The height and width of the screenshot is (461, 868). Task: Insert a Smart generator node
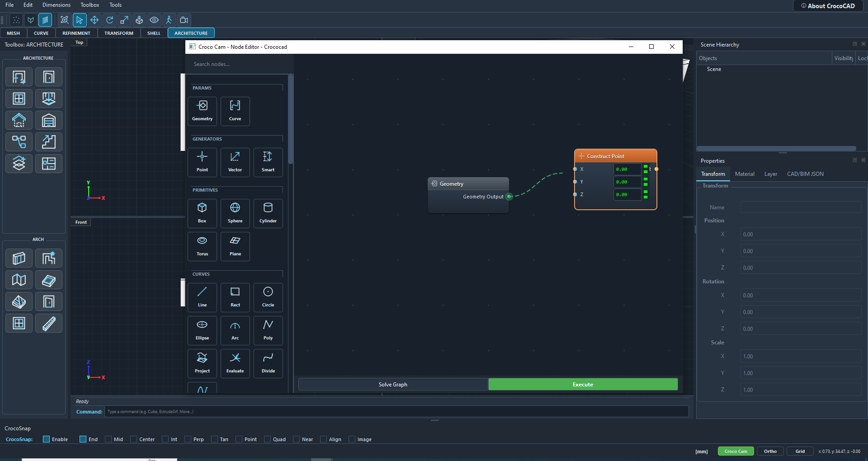pyautogui.click(x=268, y=162)
